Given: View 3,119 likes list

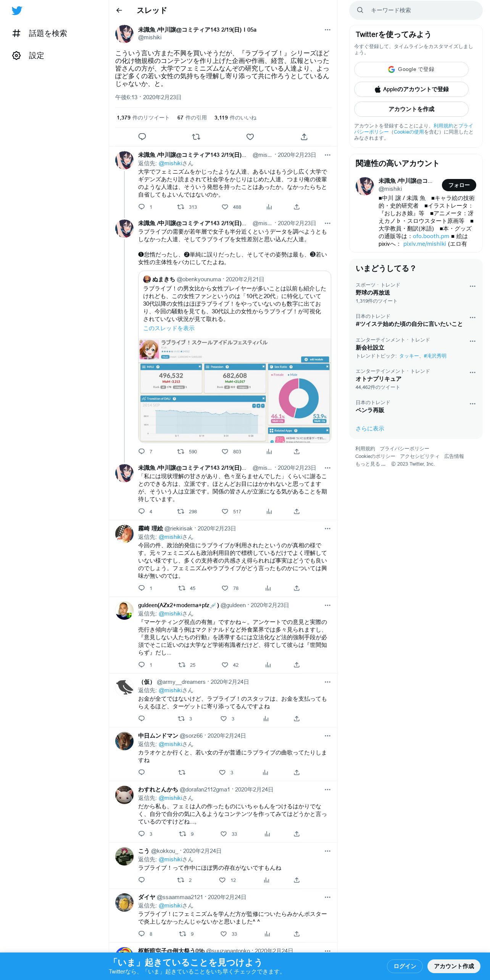Looking at the screenshot, I should tap(235, 118).
